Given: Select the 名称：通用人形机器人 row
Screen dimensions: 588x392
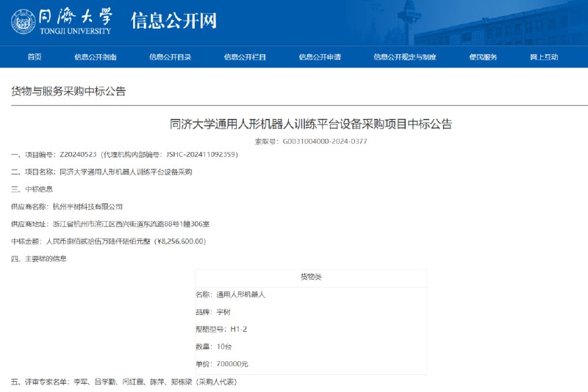Looking at the screenshot, I should tap(230, 294).
